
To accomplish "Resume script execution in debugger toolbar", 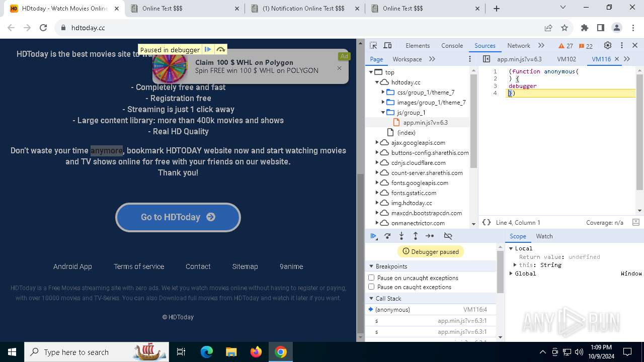I will point(373,236).
